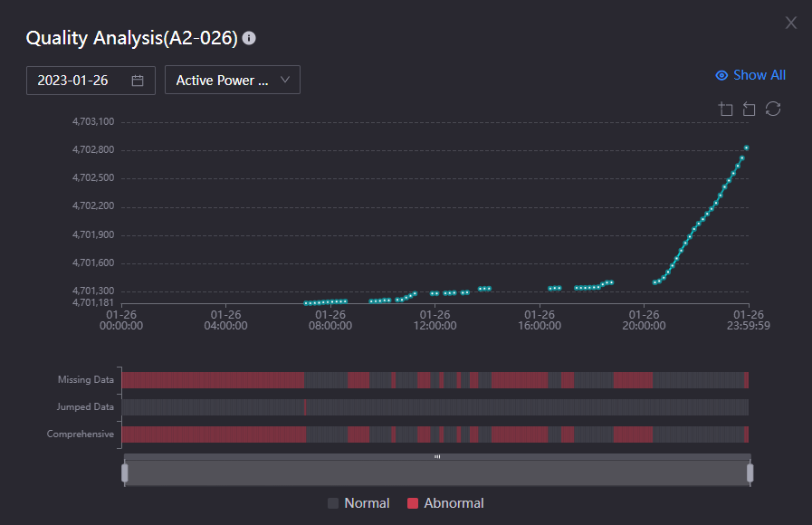This screenshot has height=525, width=812.
Task: Click the restore refresh chart icon
Action: 773,110
